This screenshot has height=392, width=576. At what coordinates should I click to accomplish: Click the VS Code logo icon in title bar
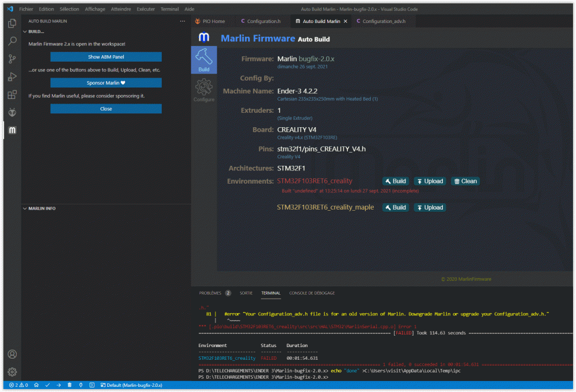click(10, 9)
